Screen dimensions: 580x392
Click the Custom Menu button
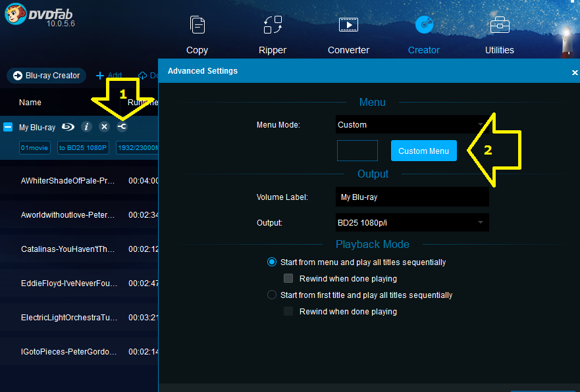[423, 151]
